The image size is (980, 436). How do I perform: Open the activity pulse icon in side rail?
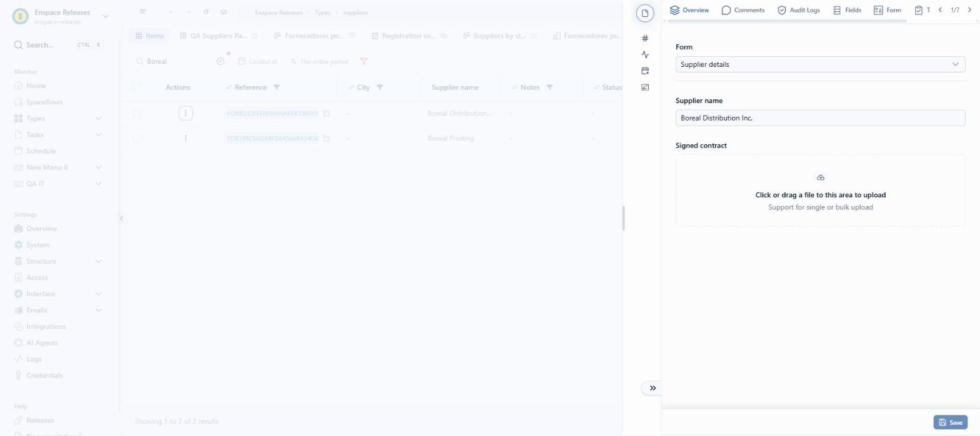coord(645,55)
